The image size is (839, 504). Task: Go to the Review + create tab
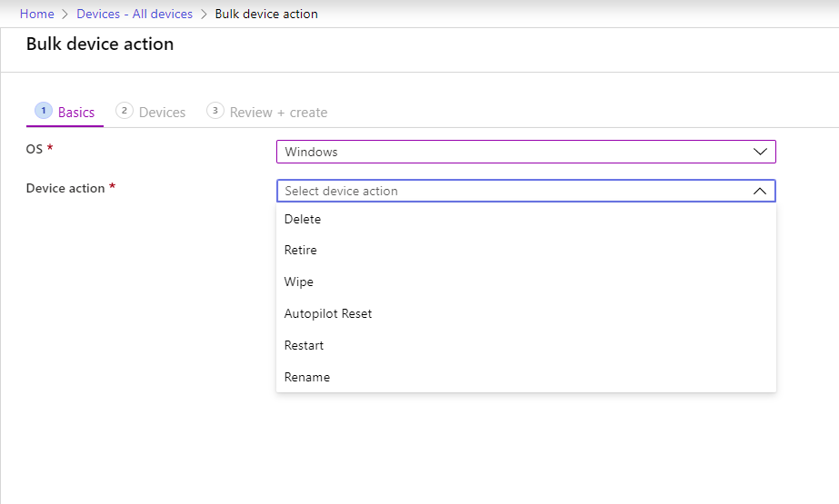(x=278, y=113)
